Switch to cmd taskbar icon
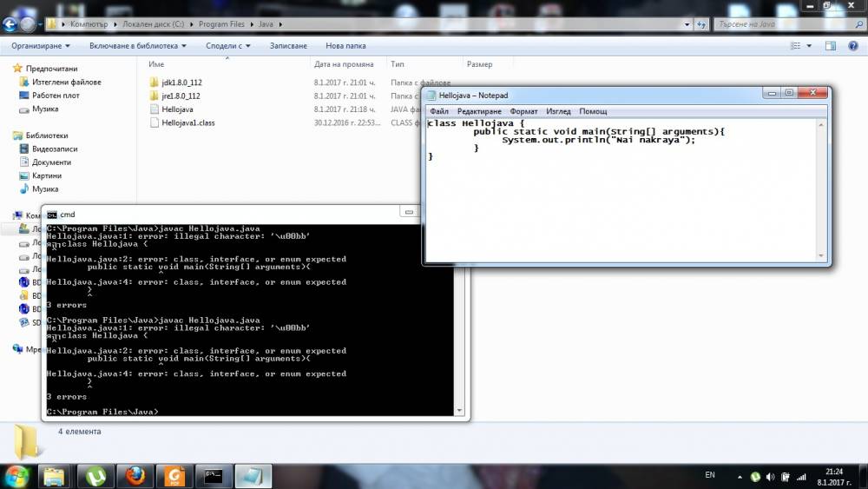The width and height of the screenshot is (868, 489). coord(214,476)
